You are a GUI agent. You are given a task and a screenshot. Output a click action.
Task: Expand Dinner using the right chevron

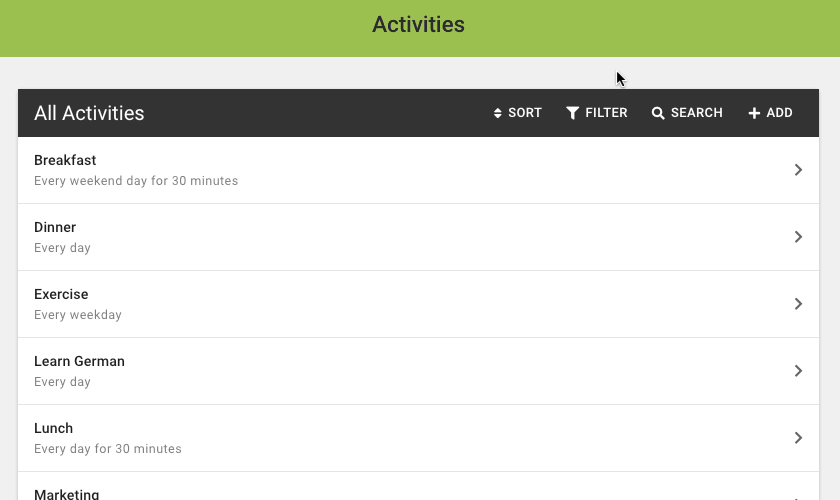[798, 237]
